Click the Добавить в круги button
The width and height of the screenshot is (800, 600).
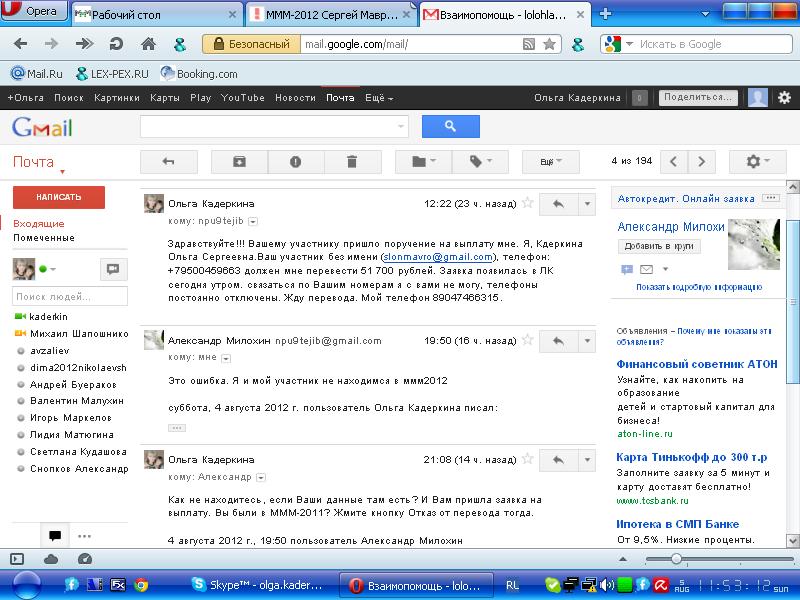pyautogui.click(x=659, y=246)
